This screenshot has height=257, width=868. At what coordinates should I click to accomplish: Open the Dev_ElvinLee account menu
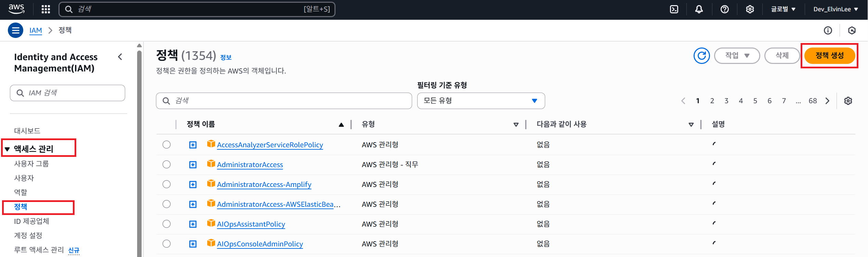point(836,9)
